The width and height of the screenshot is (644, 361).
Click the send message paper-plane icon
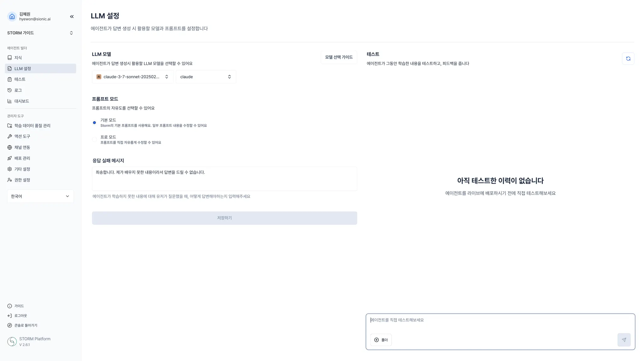coord(624,340)
